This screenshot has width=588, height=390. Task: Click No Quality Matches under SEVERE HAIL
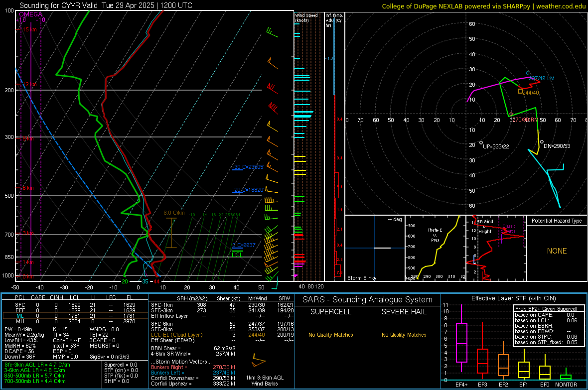point(404,335)
